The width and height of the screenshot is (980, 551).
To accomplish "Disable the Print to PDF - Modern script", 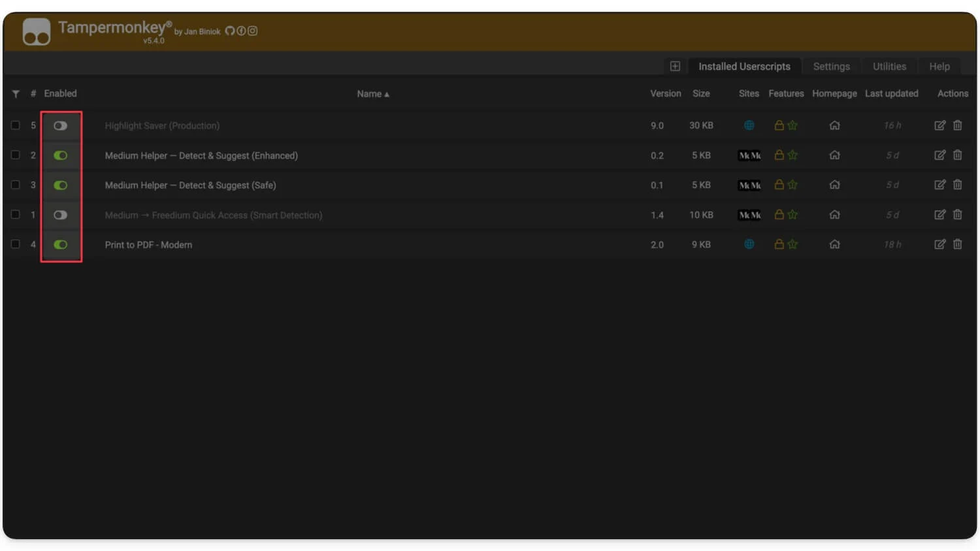I will pos(61,244).
